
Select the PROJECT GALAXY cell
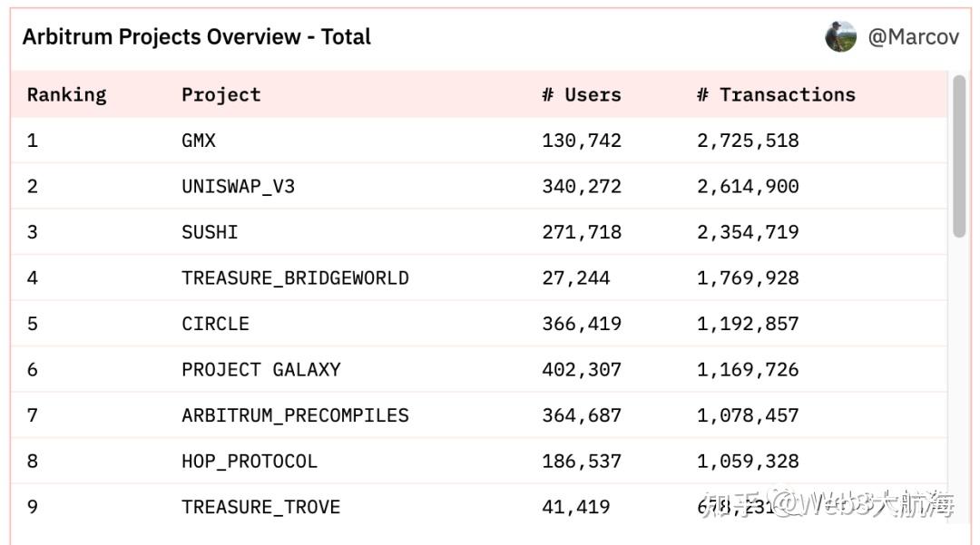pyautogui.click(x=260, y=370)
